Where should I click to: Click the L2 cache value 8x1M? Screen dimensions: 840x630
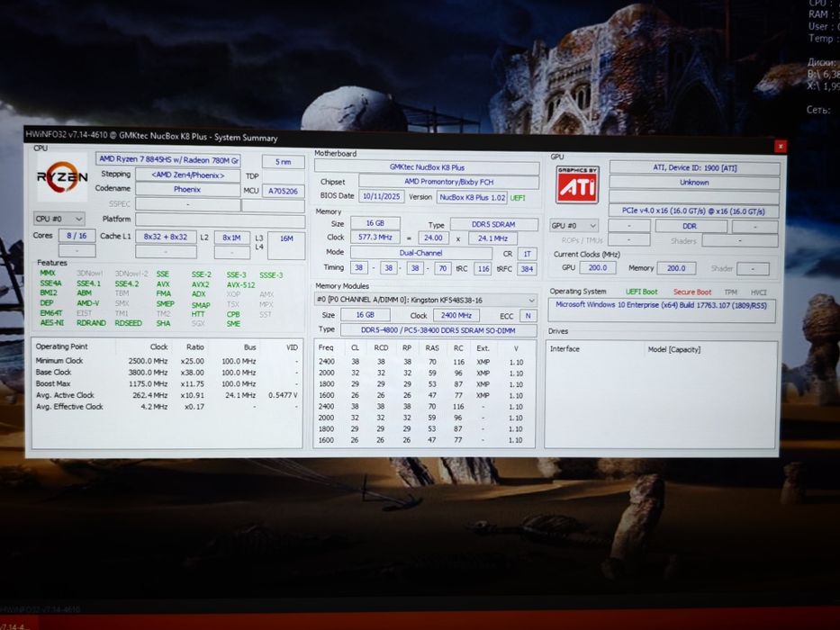pos(232,238)
